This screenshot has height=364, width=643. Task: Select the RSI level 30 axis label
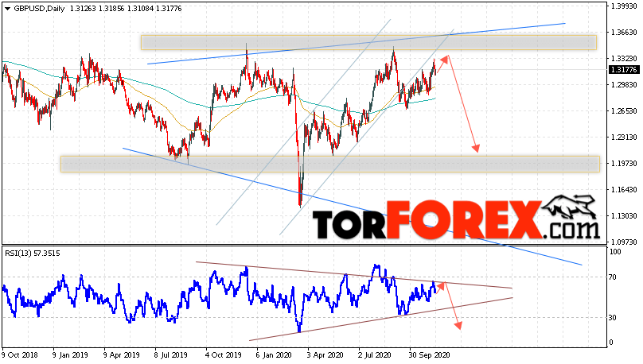[613, 318]
